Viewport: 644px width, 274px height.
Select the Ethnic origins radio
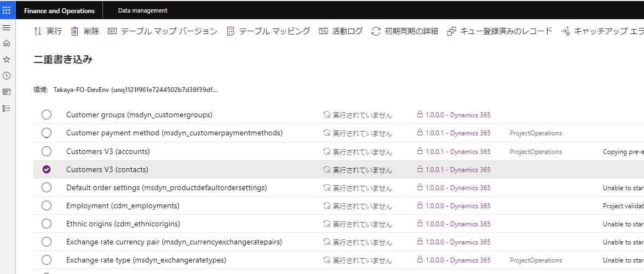[x=47, y=224]
